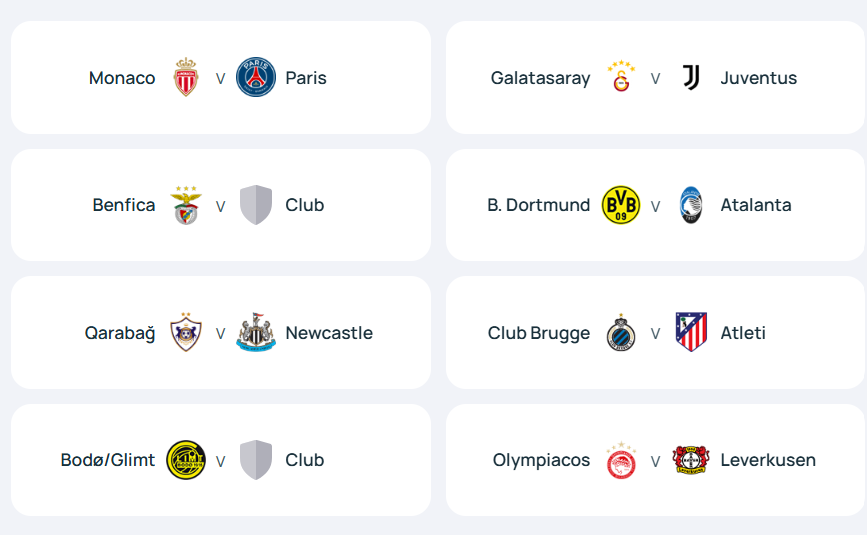Click the Newcastle United crest
The width and height of the screenshot is (867, 535).
(x=256, y=333)
